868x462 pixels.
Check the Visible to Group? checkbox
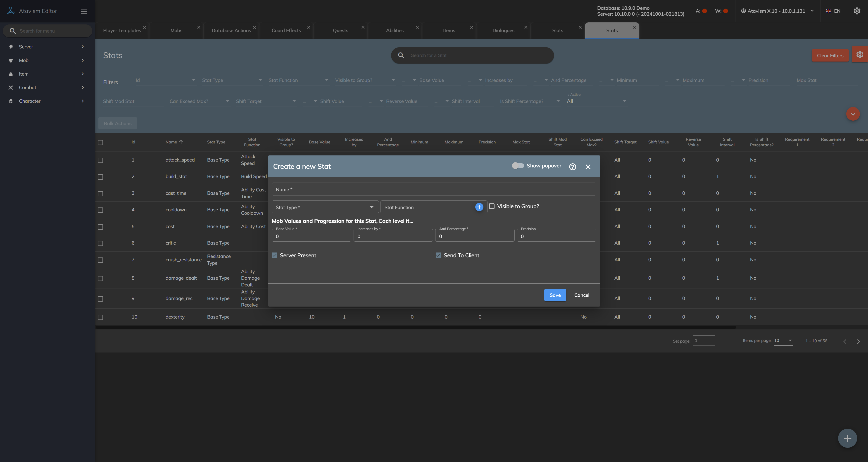pos(492,206)
